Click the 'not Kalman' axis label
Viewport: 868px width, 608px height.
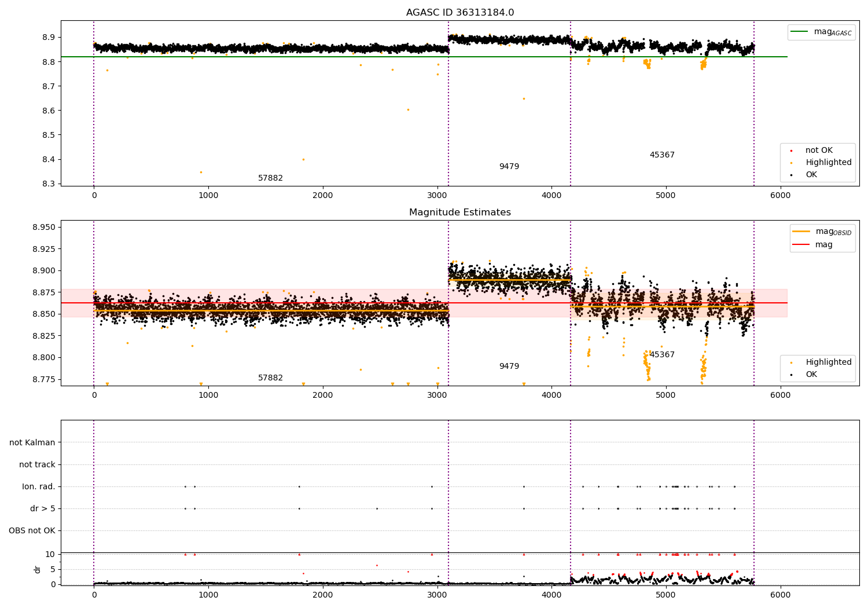32,442
